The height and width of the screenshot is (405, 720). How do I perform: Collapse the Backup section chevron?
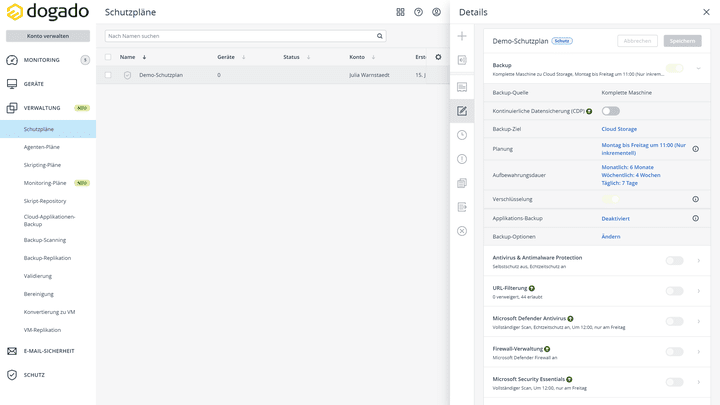tap(698, 68)
